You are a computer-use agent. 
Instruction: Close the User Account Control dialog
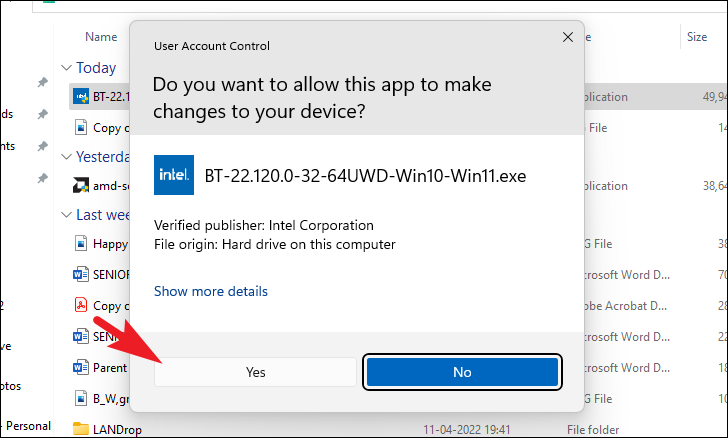tap(567, 37)
